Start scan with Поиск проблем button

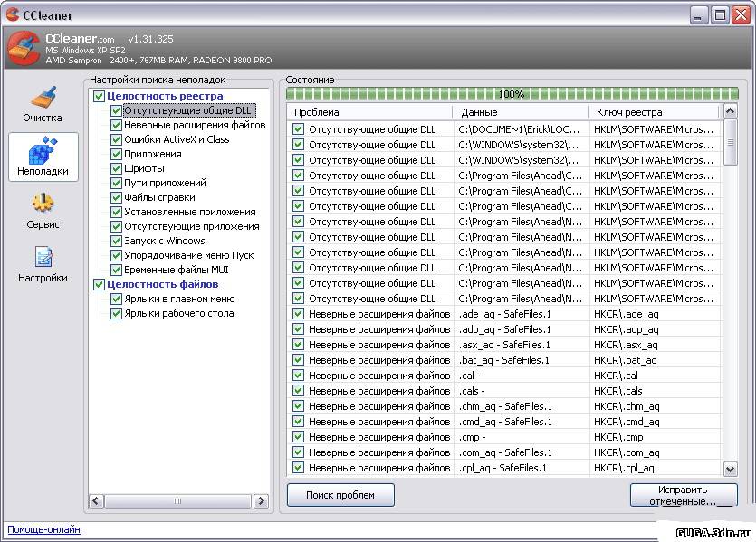pyautogui.click(x=340, y=495)
